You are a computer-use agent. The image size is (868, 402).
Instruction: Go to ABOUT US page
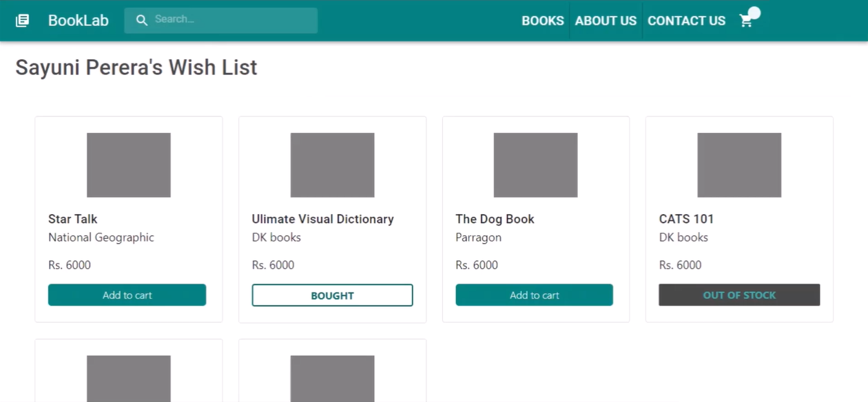(x=606, y=21)
